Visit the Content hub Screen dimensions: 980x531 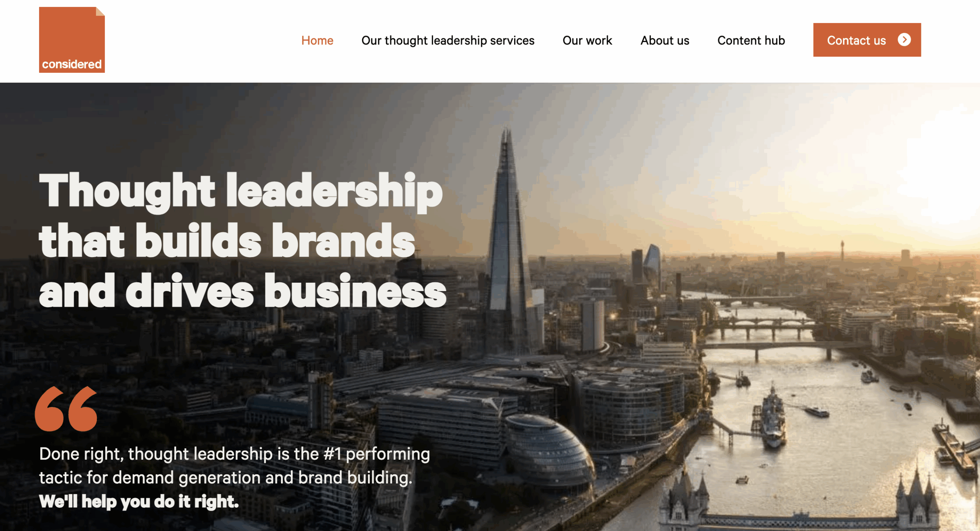pos(751,40)
